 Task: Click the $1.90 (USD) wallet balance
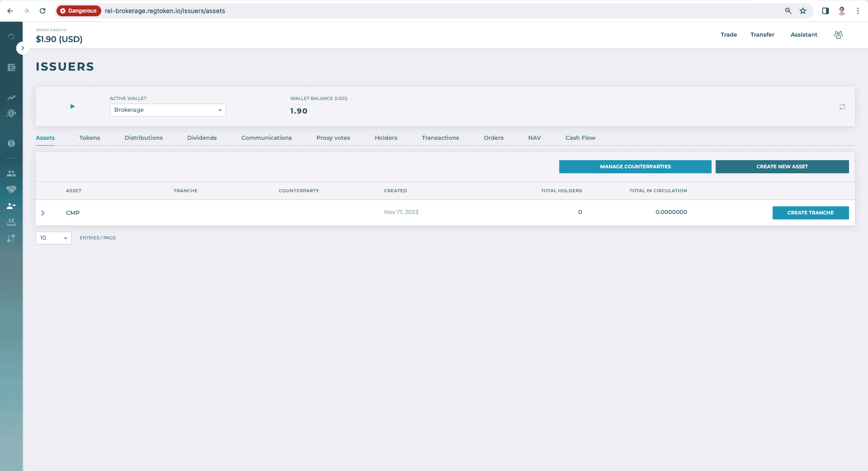pos(59,39)
